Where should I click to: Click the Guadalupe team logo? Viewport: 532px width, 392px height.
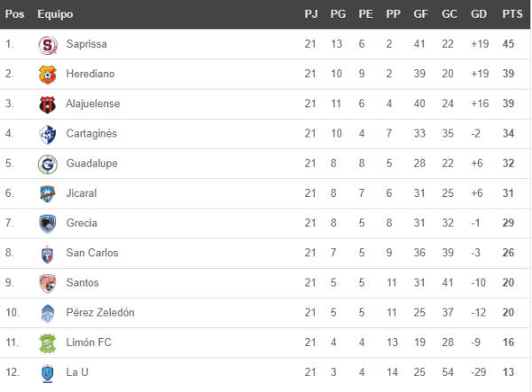48,164
